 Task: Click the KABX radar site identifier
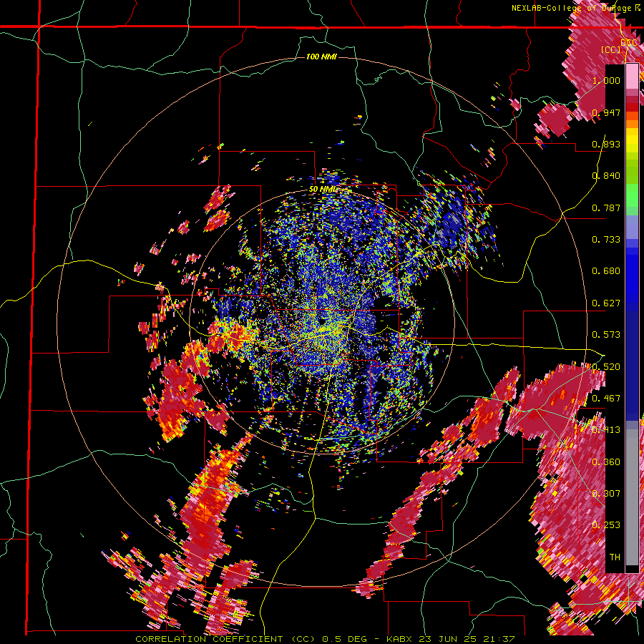click(x=400, y=639)
